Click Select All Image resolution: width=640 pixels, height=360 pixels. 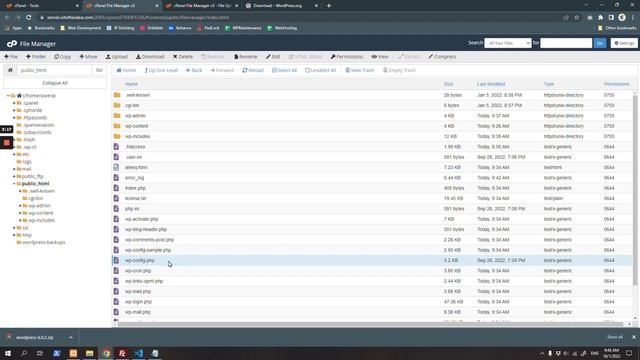pos(284,70)
